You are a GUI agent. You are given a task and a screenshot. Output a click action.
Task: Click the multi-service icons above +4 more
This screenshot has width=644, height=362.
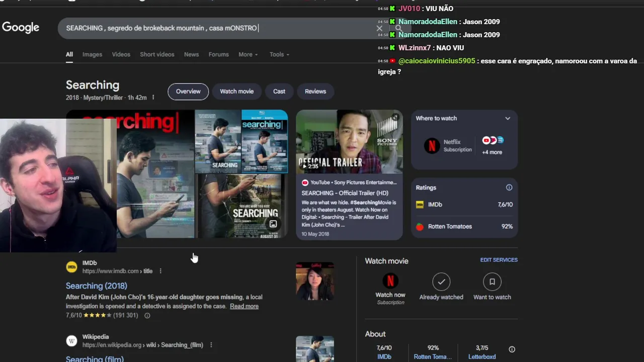(493, 140)
